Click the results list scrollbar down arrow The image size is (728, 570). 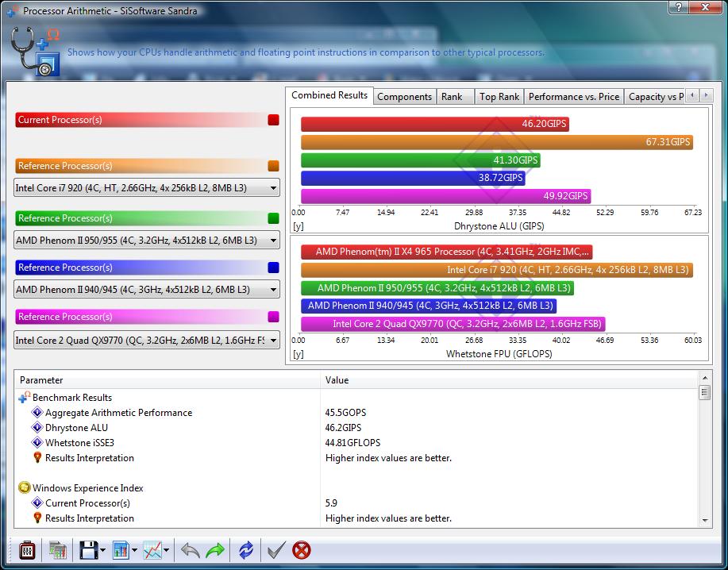705,521
